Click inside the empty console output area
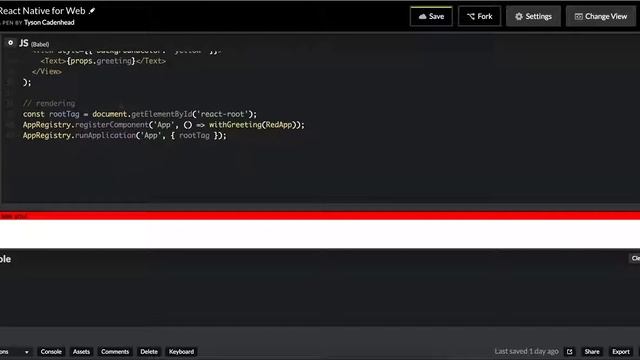Viewport: 640px width, 360px height. point(320,296)
